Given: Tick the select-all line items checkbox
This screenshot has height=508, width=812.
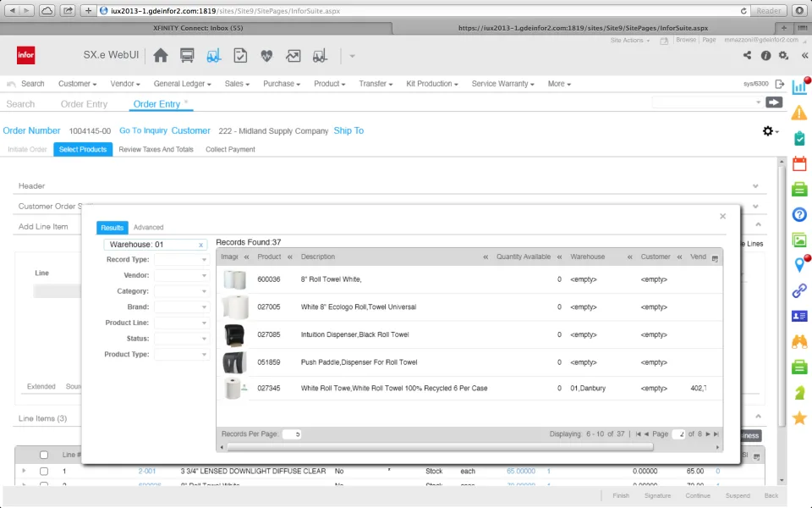Looking at the screenshot, I should [44, 456].
